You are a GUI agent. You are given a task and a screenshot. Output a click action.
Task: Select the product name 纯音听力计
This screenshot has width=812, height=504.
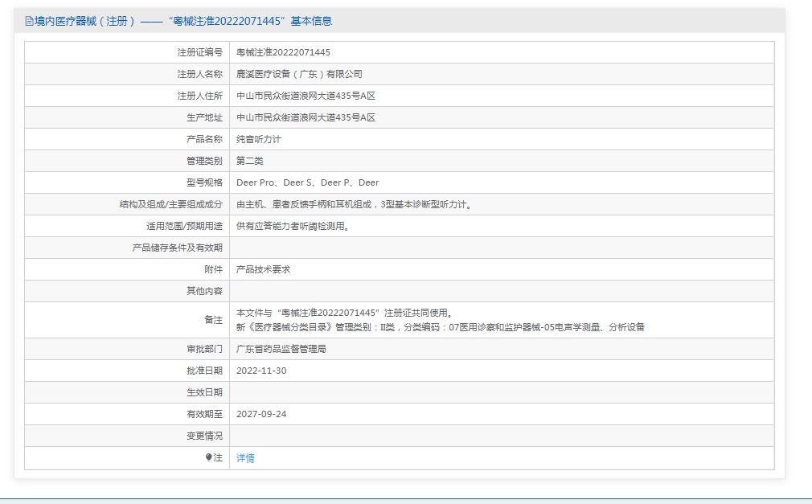click(x=258, y=139)
